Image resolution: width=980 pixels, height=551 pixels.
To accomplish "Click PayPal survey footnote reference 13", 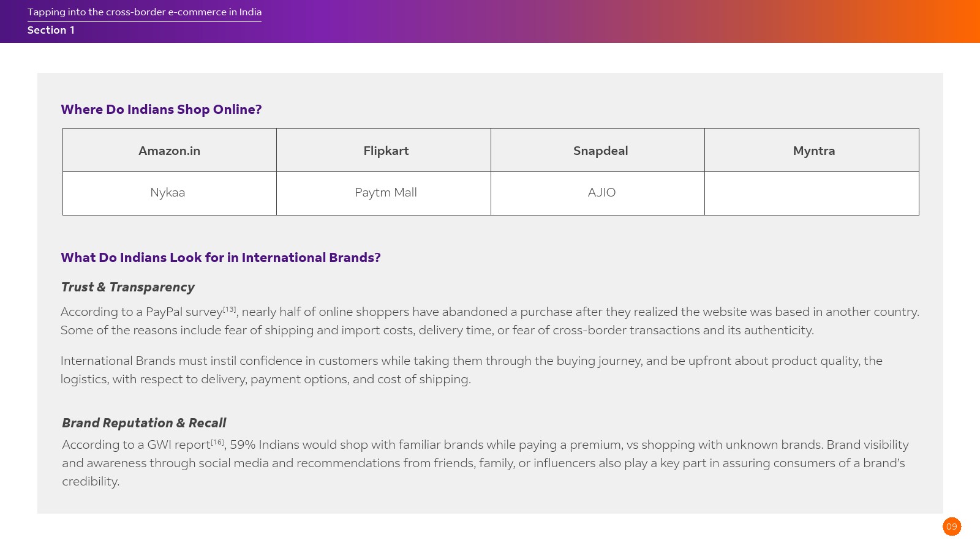I will click(229, 309).
